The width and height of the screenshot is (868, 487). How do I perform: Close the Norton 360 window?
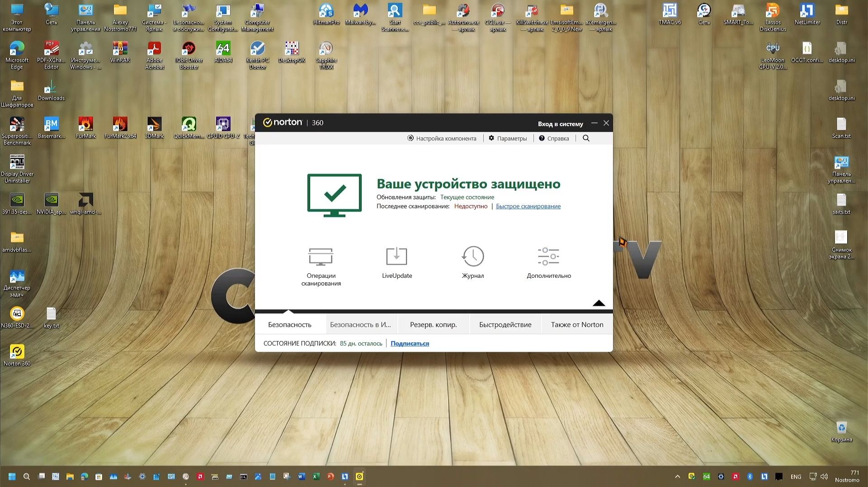(x=606, y=123)
